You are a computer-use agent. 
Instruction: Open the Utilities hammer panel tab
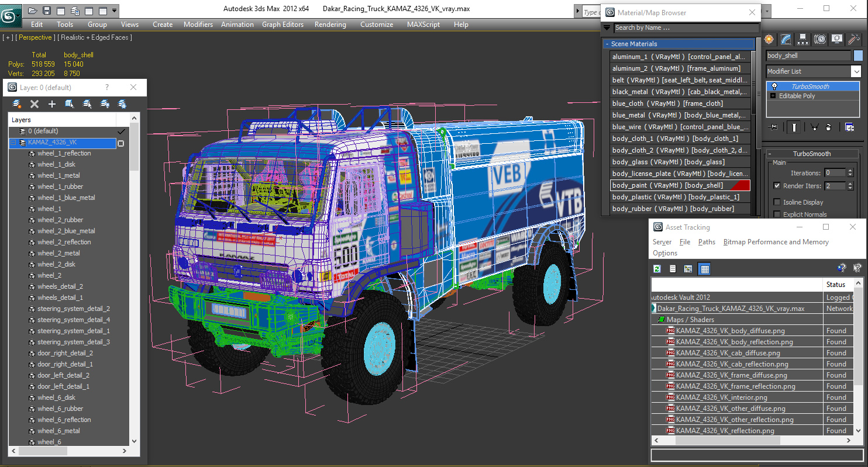853,39
